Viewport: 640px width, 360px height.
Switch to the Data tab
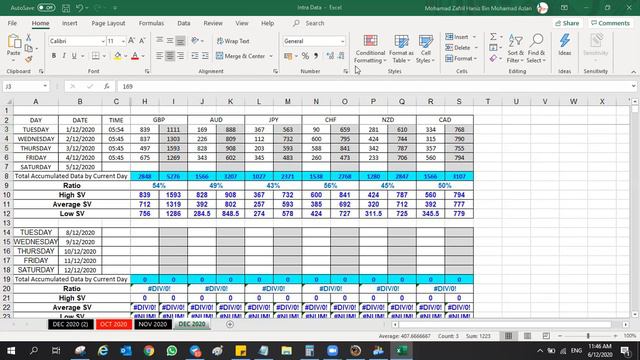(x=184, y=23)
